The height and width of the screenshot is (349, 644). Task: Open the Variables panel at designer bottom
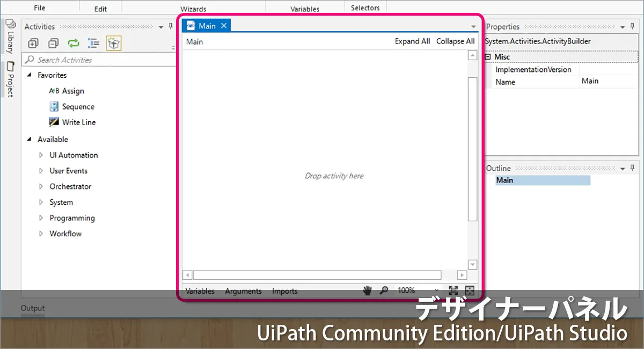click(x=200, y=291)
